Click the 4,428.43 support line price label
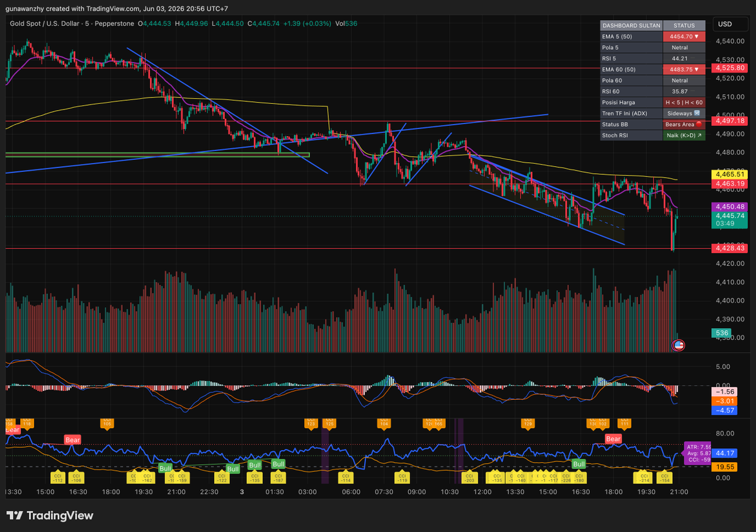Image resolution: width=756 pixels, height=532 pixels. (728, 249)
